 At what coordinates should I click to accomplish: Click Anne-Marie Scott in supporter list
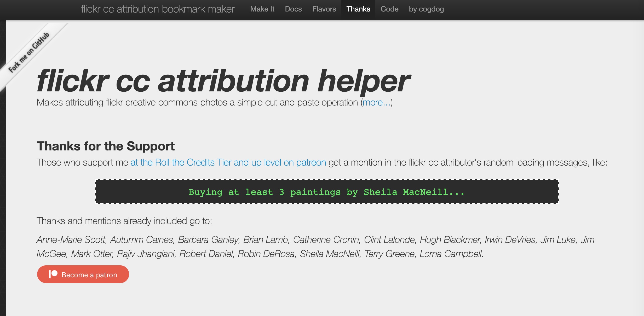[71, 240]
